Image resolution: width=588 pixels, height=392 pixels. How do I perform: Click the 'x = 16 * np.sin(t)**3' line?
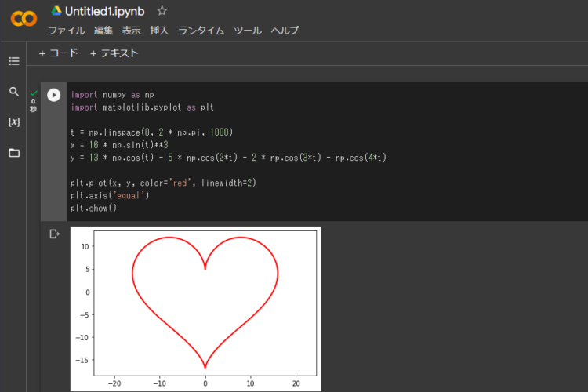[119, 145]
